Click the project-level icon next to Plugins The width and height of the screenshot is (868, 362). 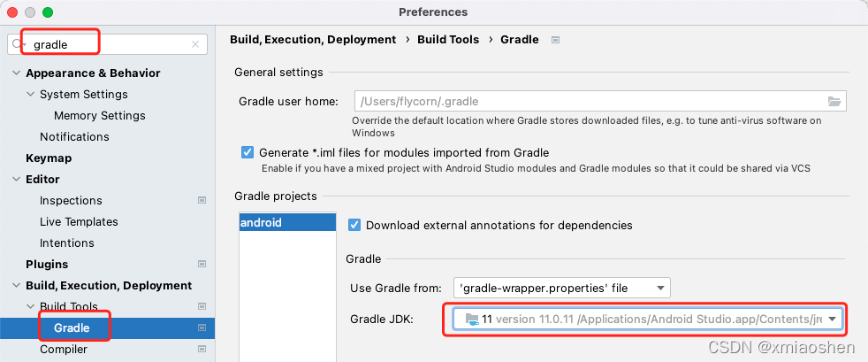(x=202, y=264)
